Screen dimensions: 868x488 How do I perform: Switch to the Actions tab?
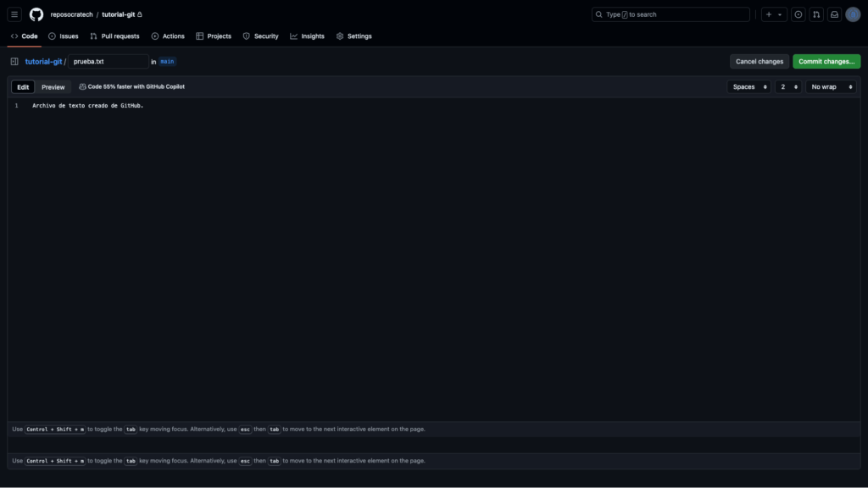(x=168, y=36)
